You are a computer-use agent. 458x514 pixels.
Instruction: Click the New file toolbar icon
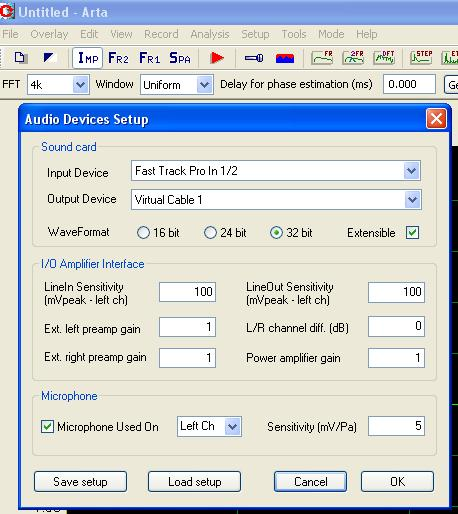point(20,58)
